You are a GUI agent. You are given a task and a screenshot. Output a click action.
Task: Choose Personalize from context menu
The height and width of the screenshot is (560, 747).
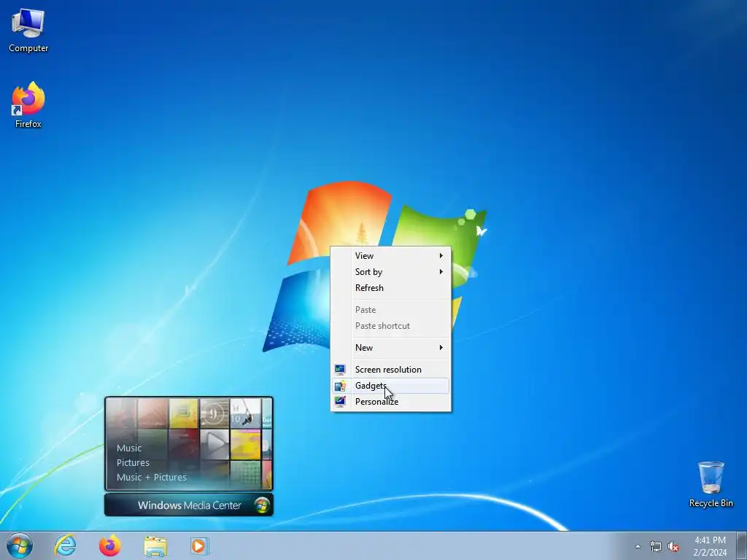[x=391, y=402]
